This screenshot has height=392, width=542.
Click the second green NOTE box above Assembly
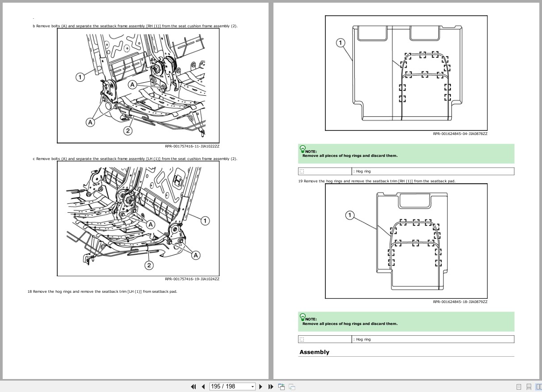[x=406, y=321]
